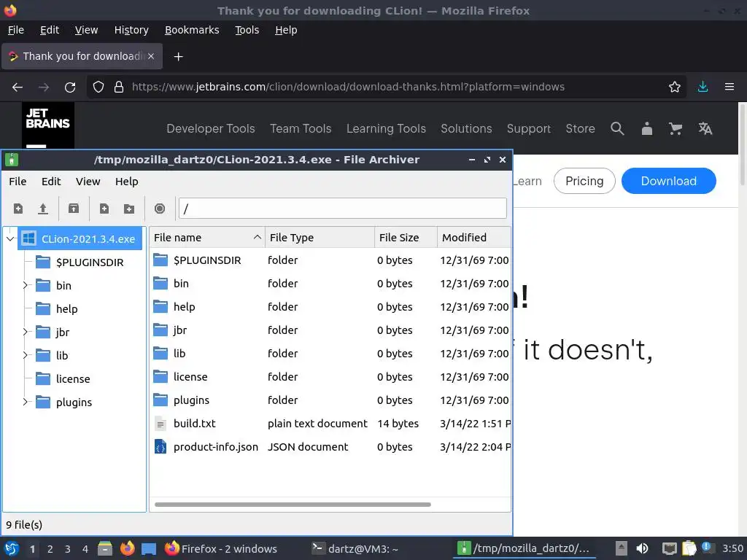The image size is (747, 560).
Task: Expand the bin folder in tree
Action: point(26,285)
